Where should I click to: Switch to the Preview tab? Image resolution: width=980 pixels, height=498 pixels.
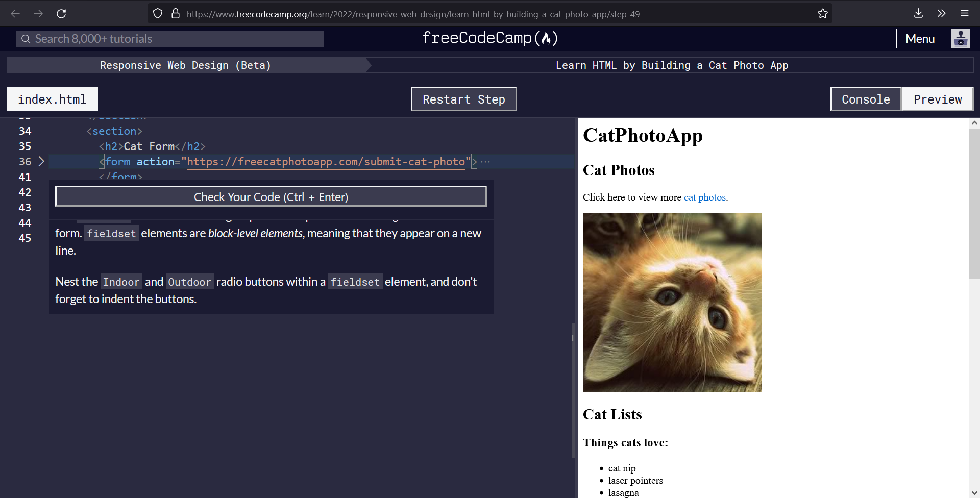(x=937, y=99)
